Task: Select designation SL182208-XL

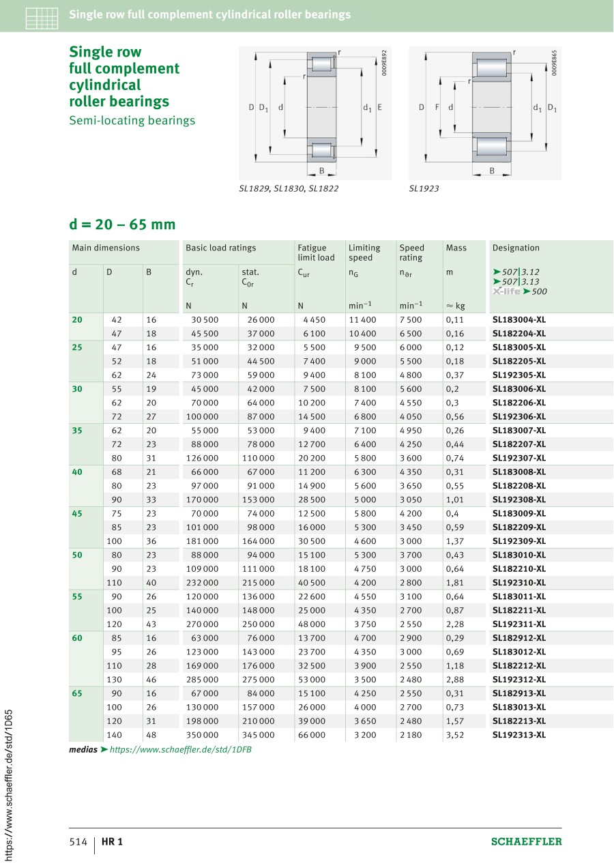Action: [519, 486]
